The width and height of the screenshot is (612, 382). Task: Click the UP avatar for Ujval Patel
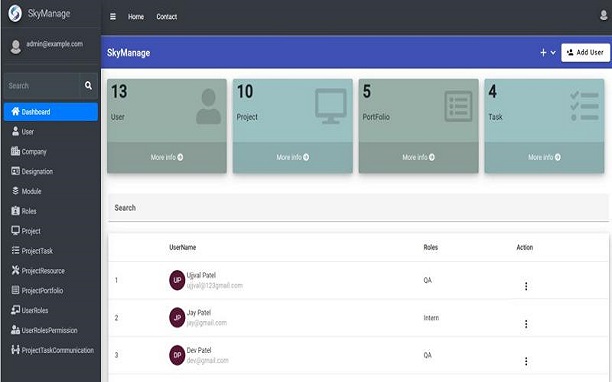177,280
